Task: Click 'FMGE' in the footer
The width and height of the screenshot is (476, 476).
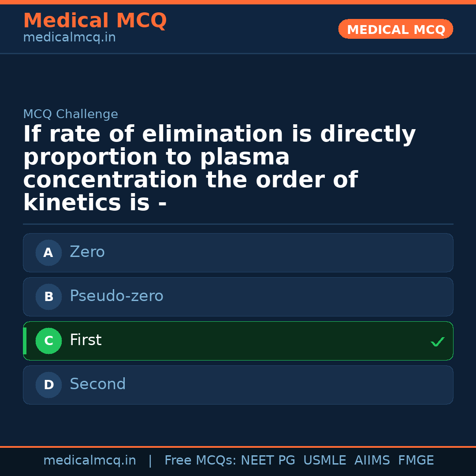Action: tap(416, 461)
